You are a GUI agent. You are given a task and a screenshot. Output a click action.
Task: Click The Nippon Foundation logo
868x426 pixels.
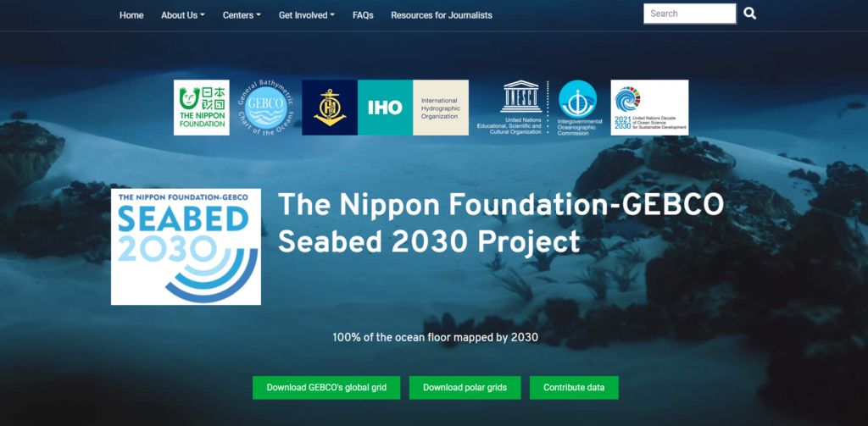click(202, 108)
